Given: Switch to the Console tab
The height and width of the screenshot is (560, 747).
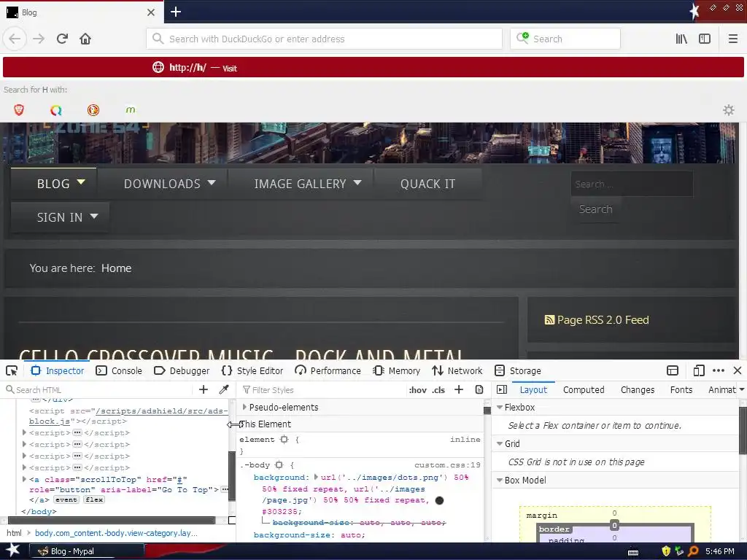Looking at the screenshot, I should click(119, 370).
